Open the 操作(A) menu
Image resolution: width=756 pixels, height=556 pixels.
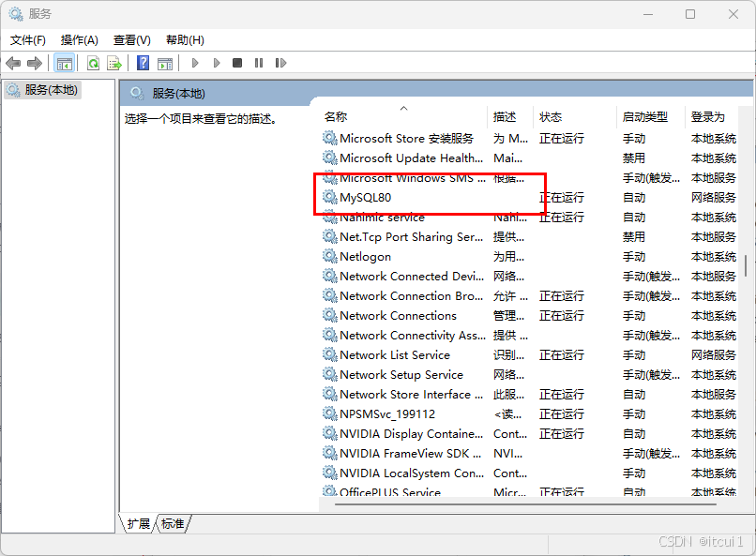[x=80, y=39]
